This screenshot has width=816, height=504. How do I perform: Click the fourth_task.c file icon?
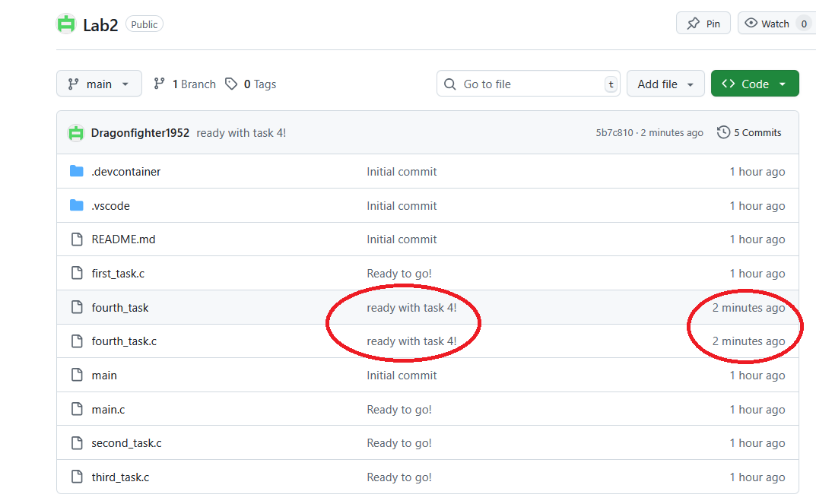coord(76,341)
